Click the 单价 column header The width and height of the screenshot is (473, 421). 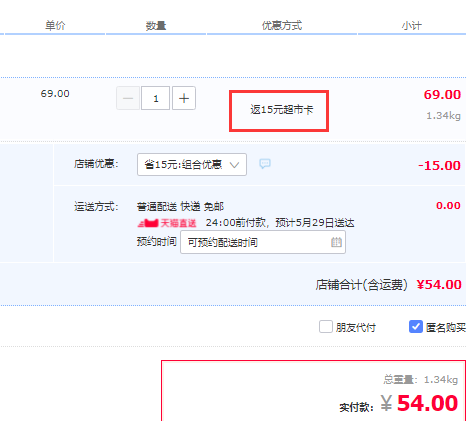[x=55, y=25]
